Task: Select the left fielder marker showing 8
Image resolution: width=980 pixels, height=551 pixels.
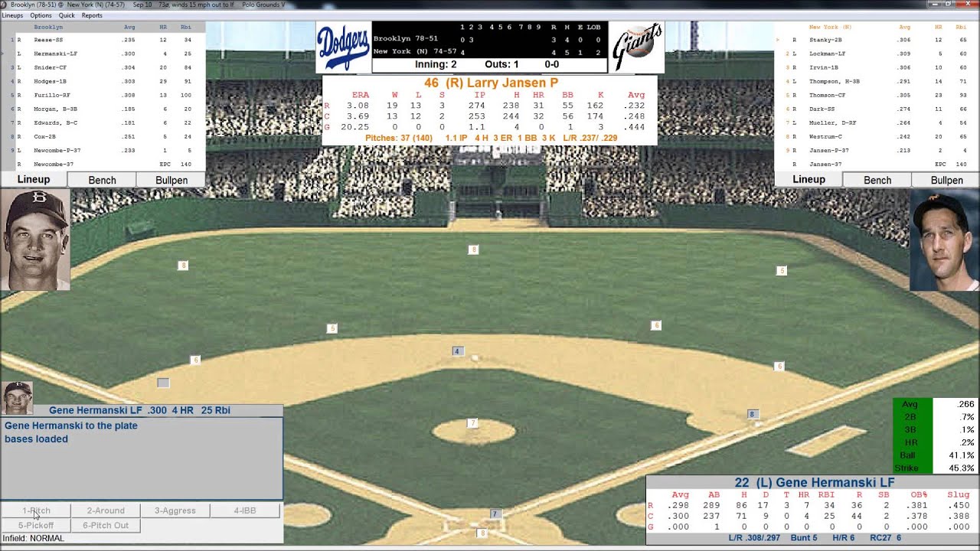Action: point(183,266)
